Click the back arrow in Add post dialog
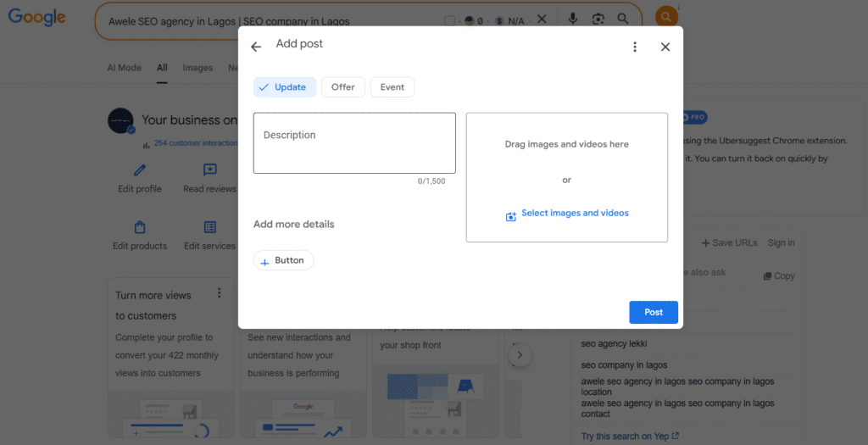The height and width of the screenshot is (445, 868). click(256, 47)
